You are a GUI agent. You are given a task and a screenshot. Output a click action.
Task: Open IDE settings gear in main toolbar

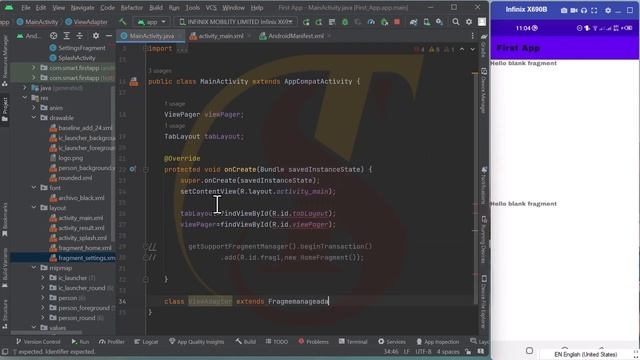point(469,22)
